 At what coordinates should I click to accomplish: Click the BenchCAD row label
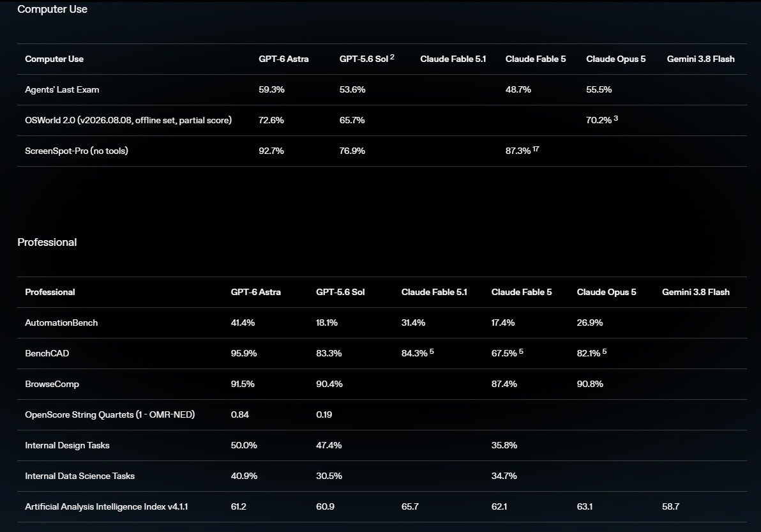(x=47, y=353)
